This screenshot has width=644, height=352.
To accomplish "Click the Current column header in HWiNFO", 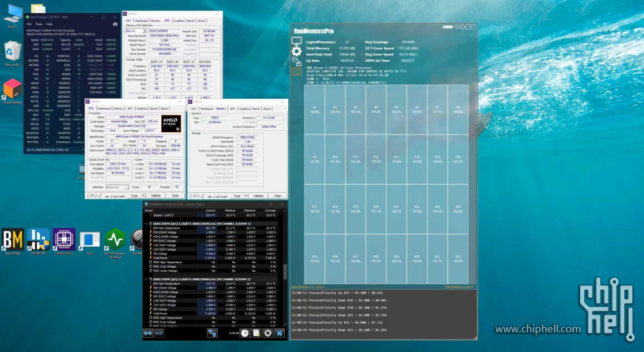I will pos(211,211).
